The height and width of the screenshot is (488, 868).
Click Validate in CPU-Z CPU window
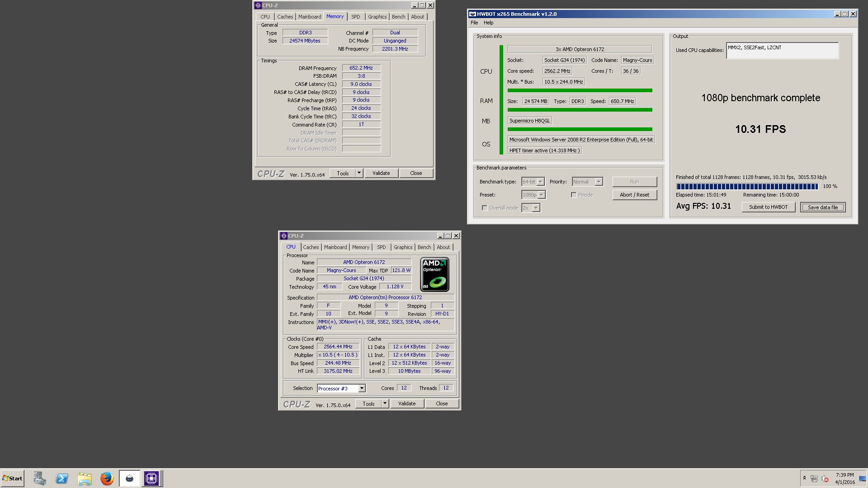(x=407, y=404)
